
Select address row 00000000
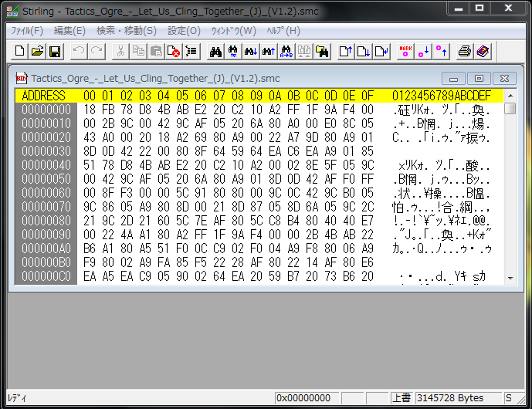(46, 110)
